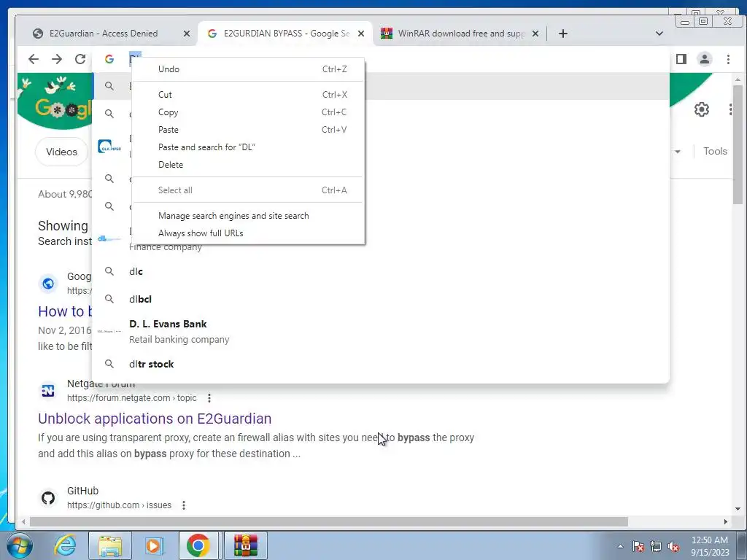Click the github.com issues URL text
Screen dimensions: 747x560
click(119, 505)
